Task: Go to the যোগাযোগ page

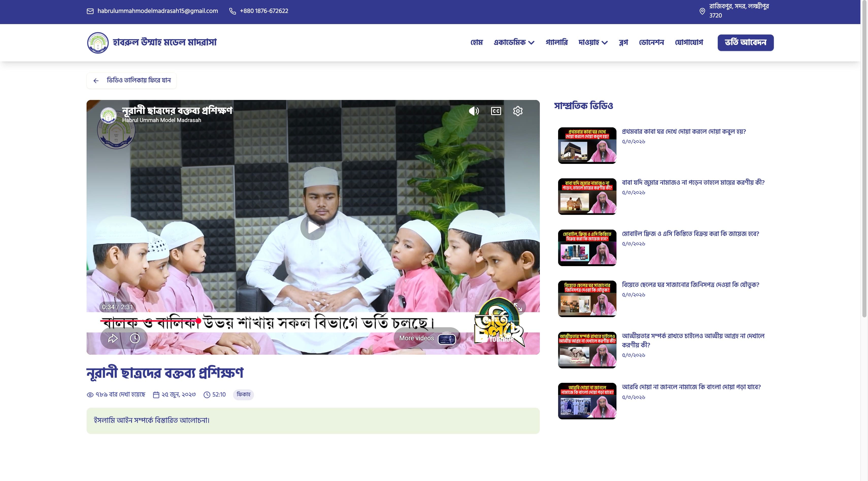Action: pos(689,42)
